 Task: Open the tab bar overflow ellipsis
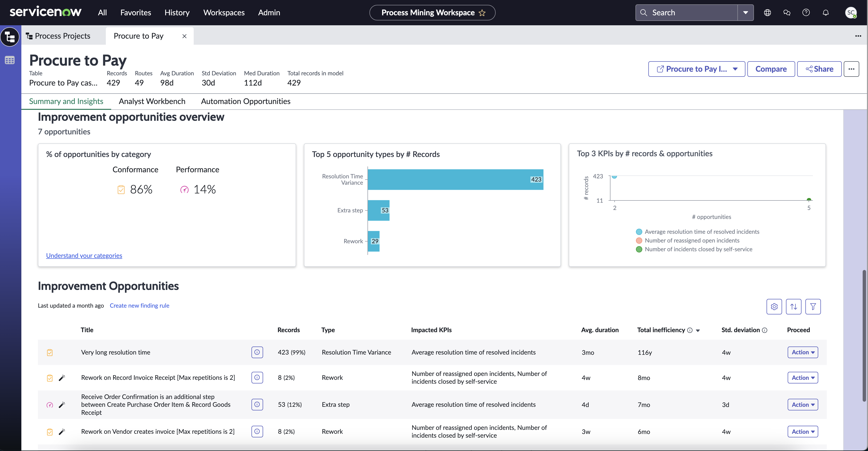point(858,36)
